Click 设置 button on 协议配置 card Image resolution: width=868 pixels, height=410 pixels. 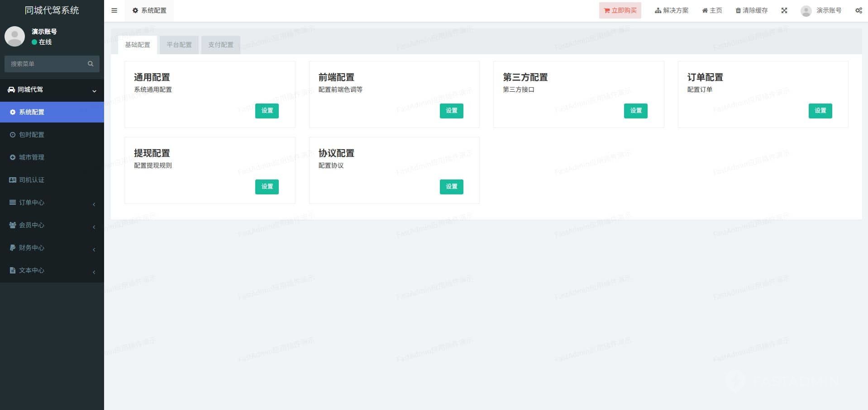point(452,187)
